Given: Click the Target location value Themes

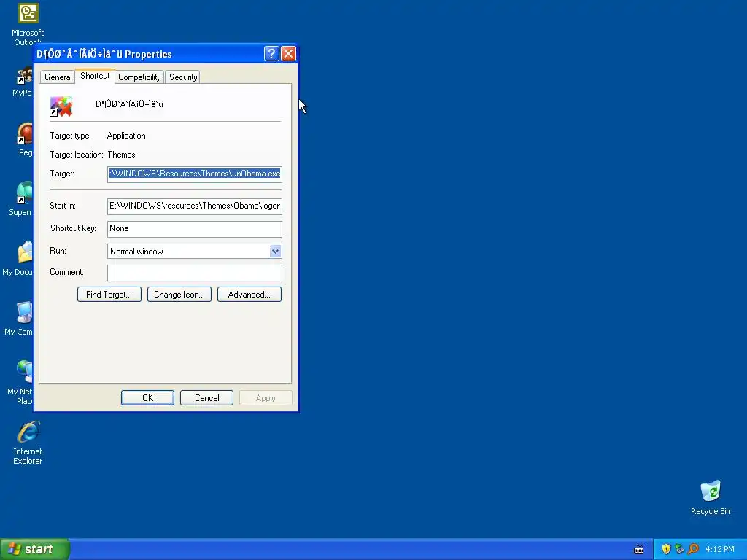Looking at the screenshot, I should [x=122, y=155].
